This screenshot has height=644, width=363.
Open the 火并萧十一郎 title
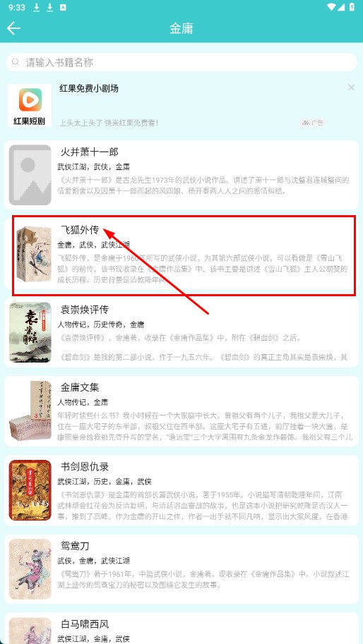pyautogui.click(x=90, y=152)
